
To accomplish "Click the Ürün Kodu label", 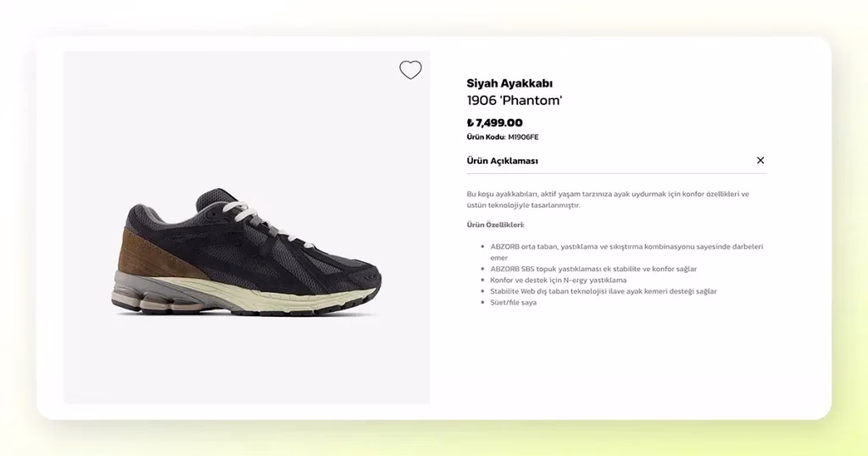I will pyautogui.click(x=486, y=137).
